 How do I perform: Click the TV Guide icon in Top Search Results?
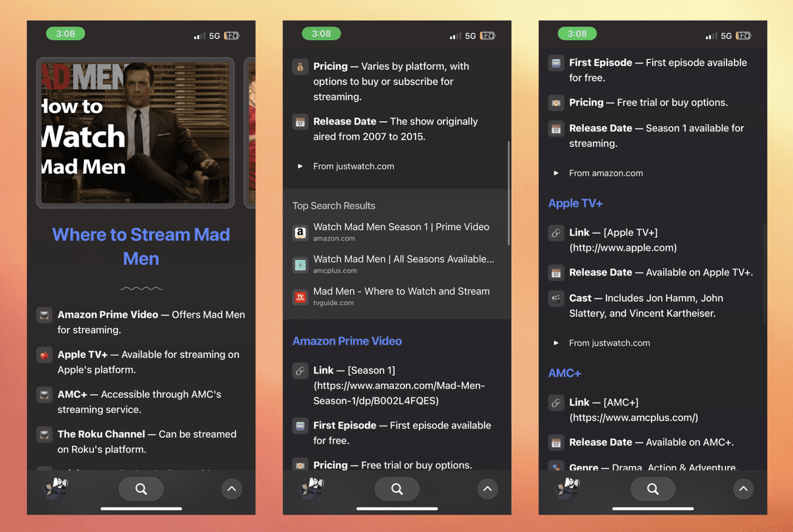(300, 297)
